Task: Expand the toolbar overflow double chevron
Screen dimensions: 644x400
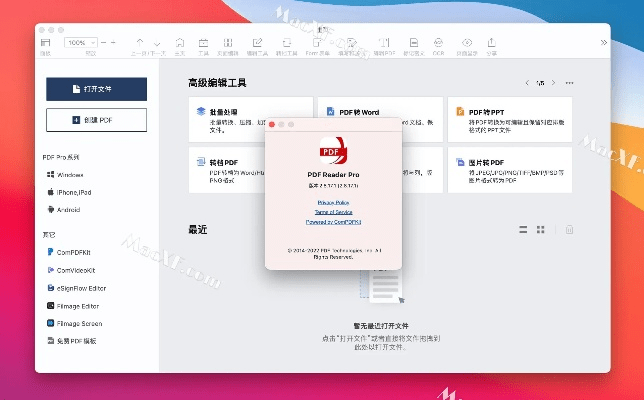Action: point(604,42)
